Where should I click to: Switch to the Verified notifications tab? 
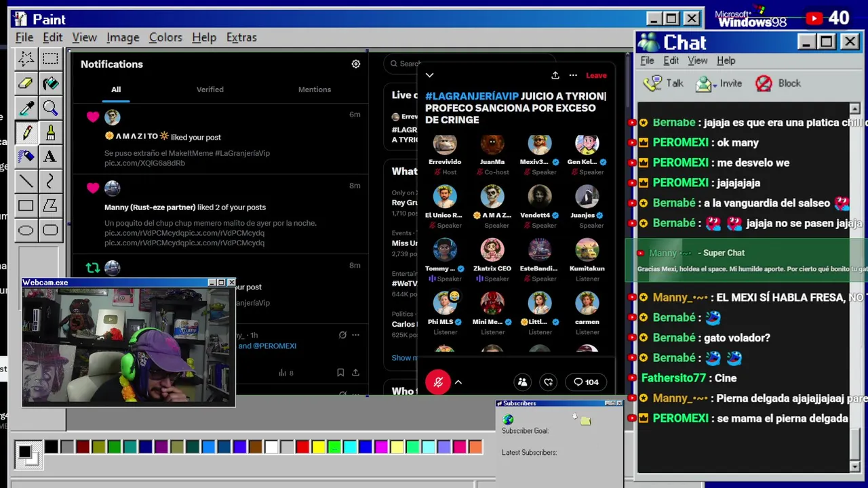pos(210,89)
